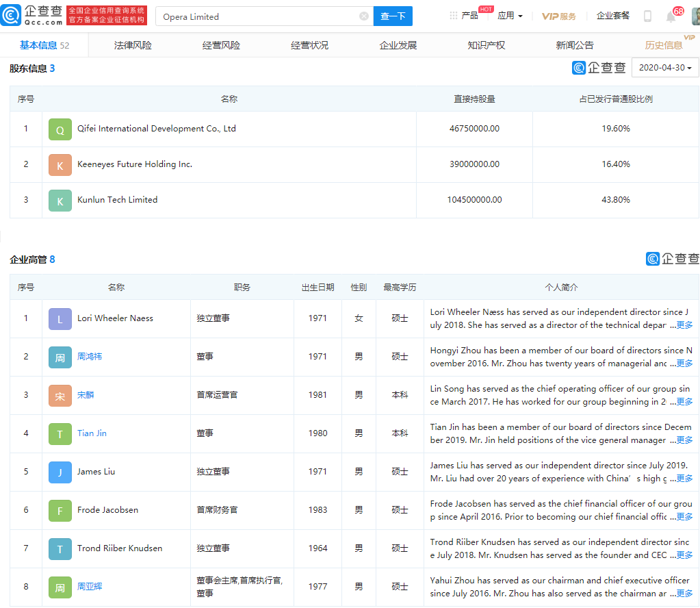Expand Hongyi Zhou's bio with 更多
This screenshot has height=608, width=700.
pos(684,364)
